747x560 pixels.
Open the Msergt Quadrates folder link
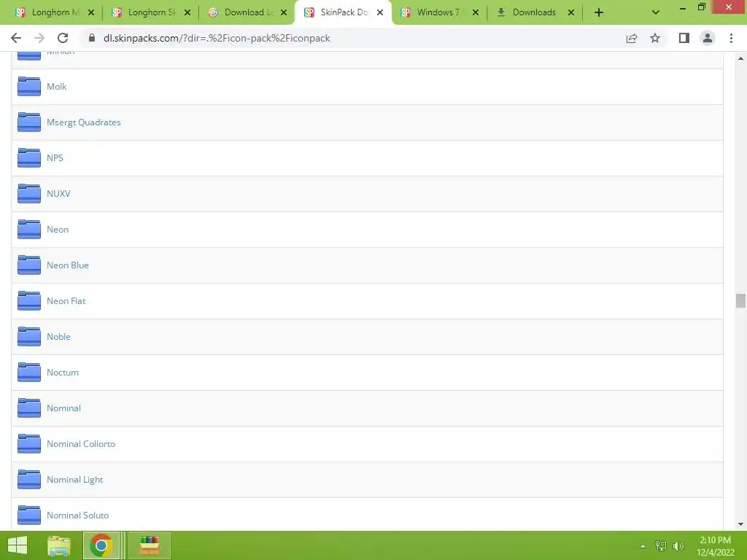coord(83,122)
